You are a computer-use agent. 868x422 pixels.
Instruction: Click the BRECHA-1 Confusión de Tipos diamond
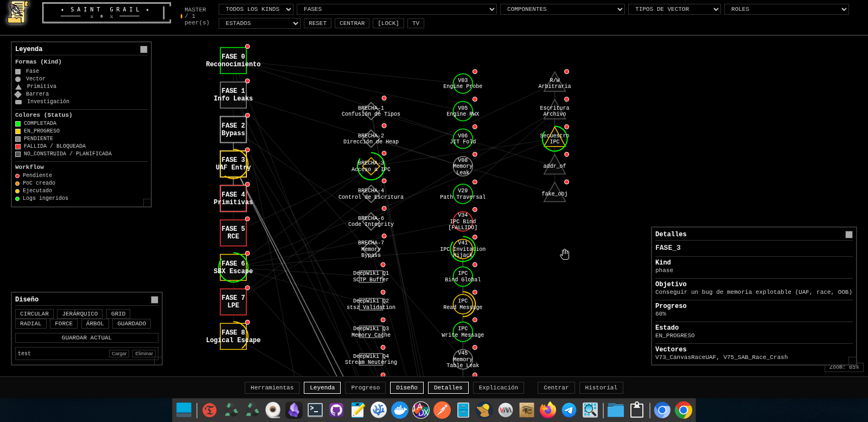pyautogui.click(x=371, y=111)
